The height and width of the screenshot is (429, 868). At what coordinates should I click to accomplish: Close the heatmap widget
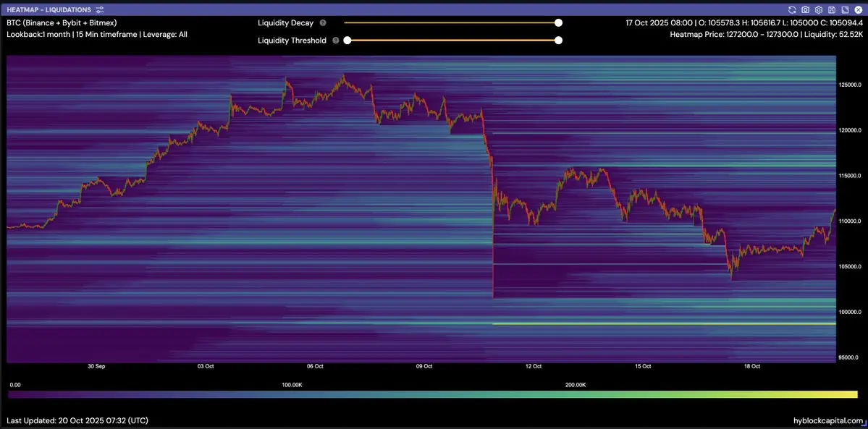click(858, 10)
